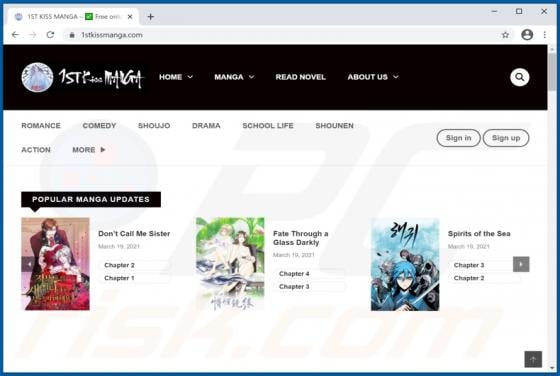Click the Sign up button
Screen dimensions: 560x376
click(x=506, y=138)
